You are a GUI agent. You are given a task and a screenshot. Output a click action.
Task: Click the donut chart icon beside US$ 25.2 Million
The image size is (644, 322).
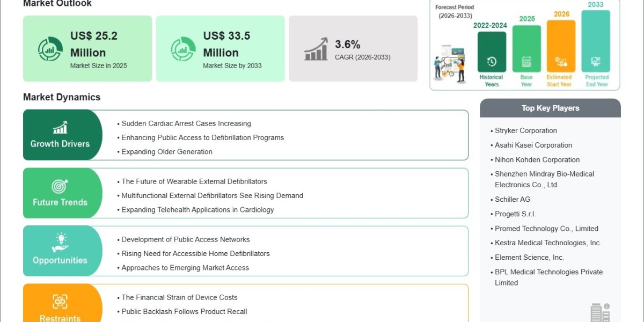pos(50,49)
